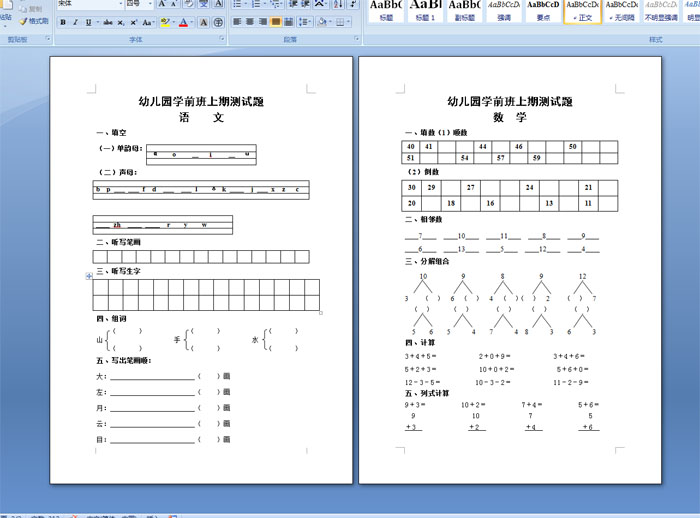
Task: Sort the selected text
Action: coord(338,4)
